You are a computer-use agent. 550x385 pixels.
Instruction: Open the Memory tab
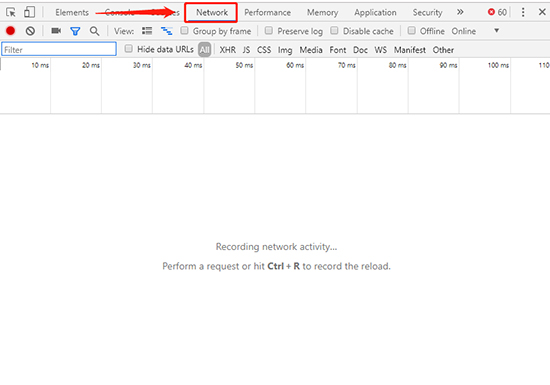(x=322, y=13)
